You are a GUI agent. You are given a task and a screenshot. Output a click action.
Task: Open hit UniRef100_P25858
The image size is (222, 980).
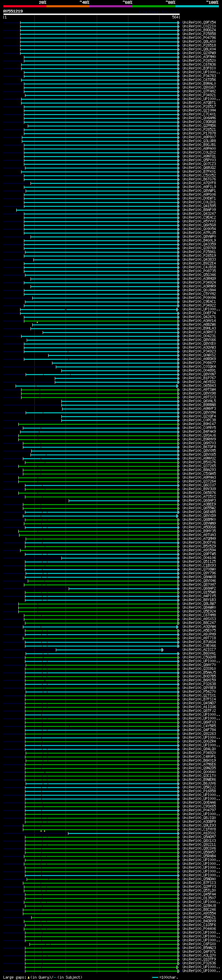[199, 34]
